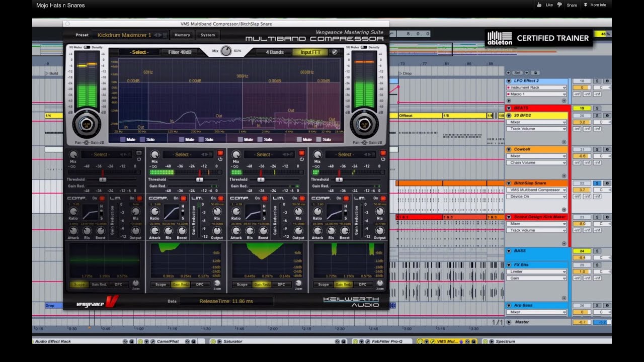Click the System button

coord(207,35)
